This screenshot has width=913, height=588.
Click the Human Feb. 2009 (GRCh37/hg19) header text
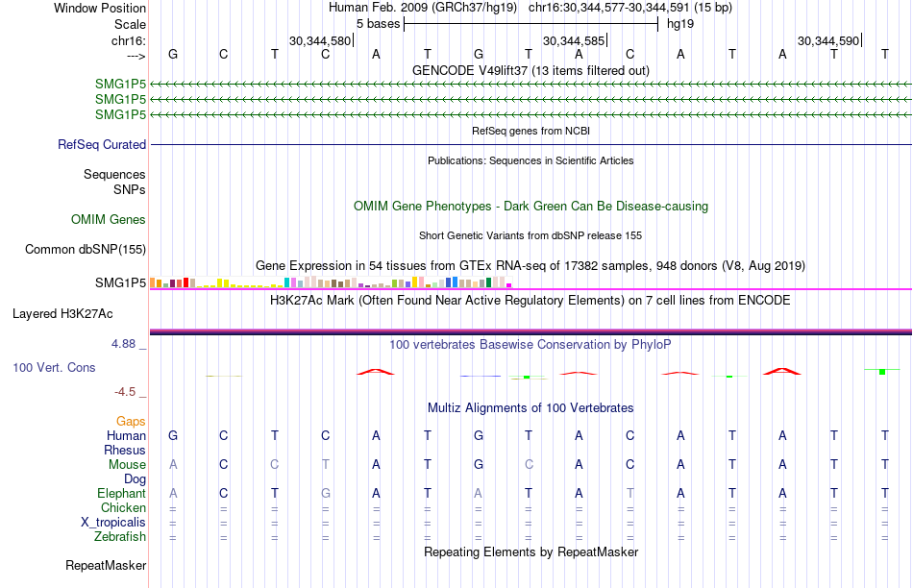tap(423, 8)
